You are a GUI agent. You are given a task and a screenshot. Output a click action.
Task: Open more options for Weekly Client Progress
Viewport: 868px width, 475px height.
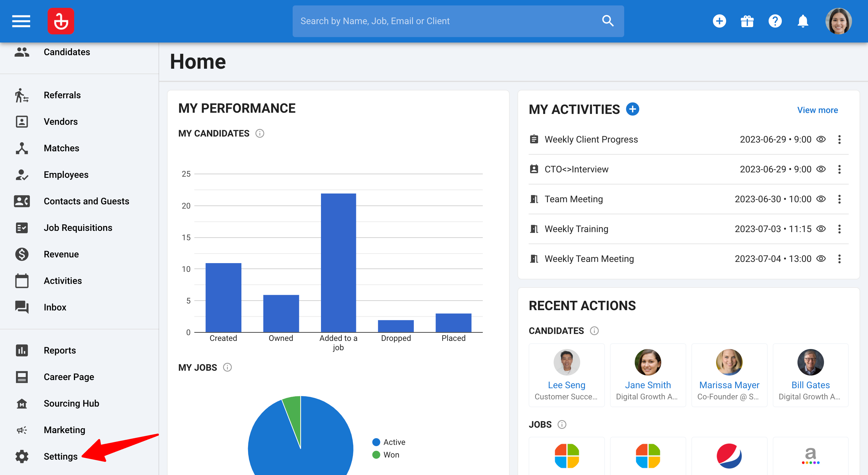point(839,140)
